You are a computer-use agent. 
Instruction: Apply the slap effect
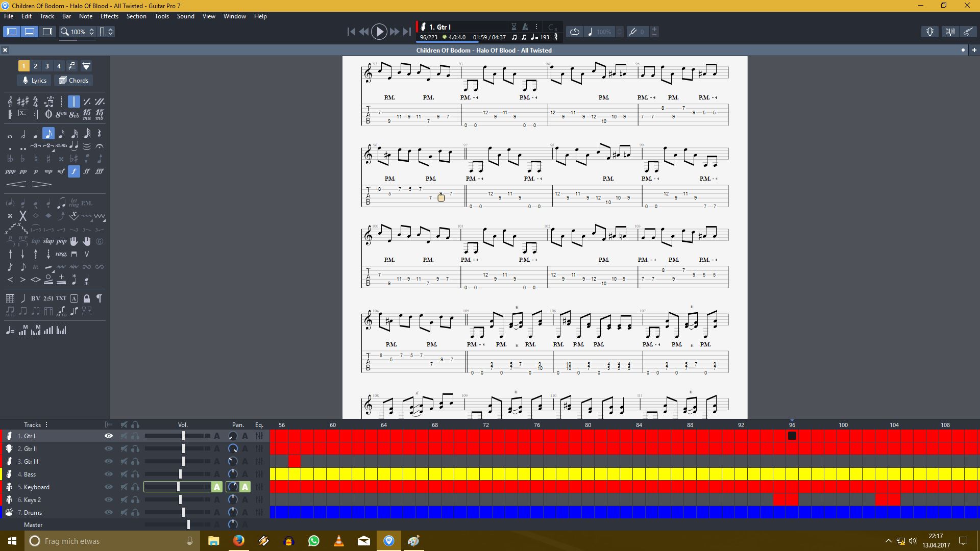[48, 241]
